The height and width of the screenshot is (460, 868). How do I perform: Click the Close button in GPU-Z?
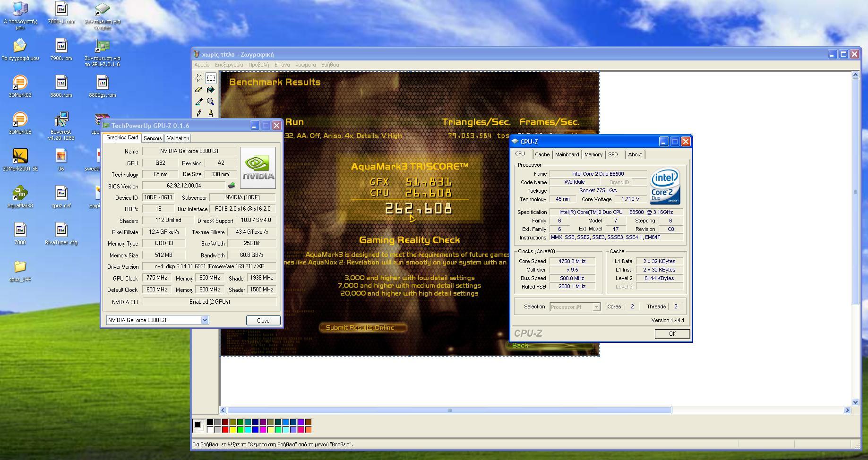263,320
